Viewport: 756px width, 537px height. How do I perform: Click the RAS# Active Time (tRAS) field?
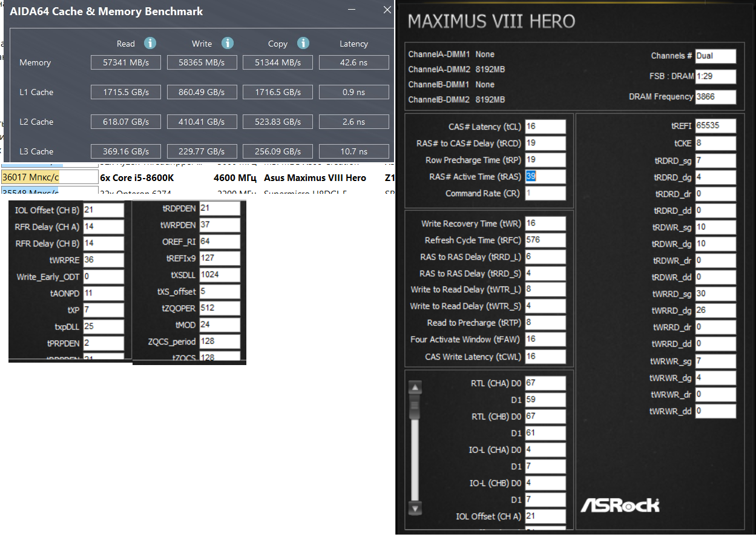point(545,177)
